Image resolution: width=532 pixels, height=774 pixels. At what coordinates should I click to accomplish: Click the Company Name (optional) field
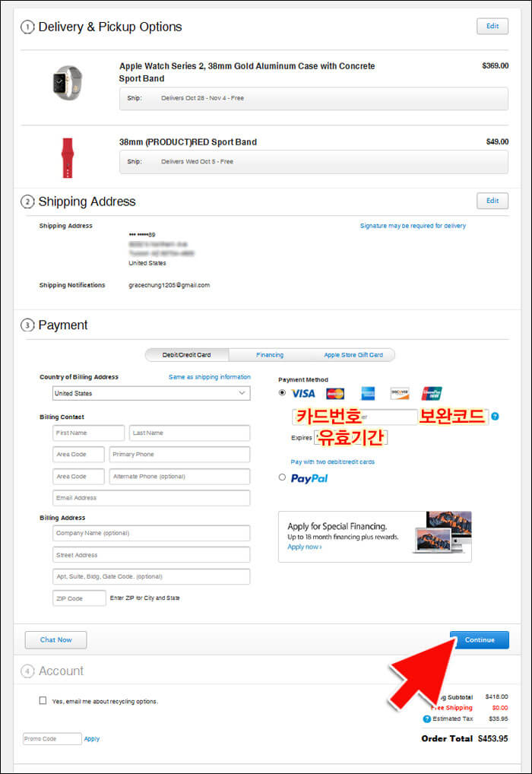point(151,533)
